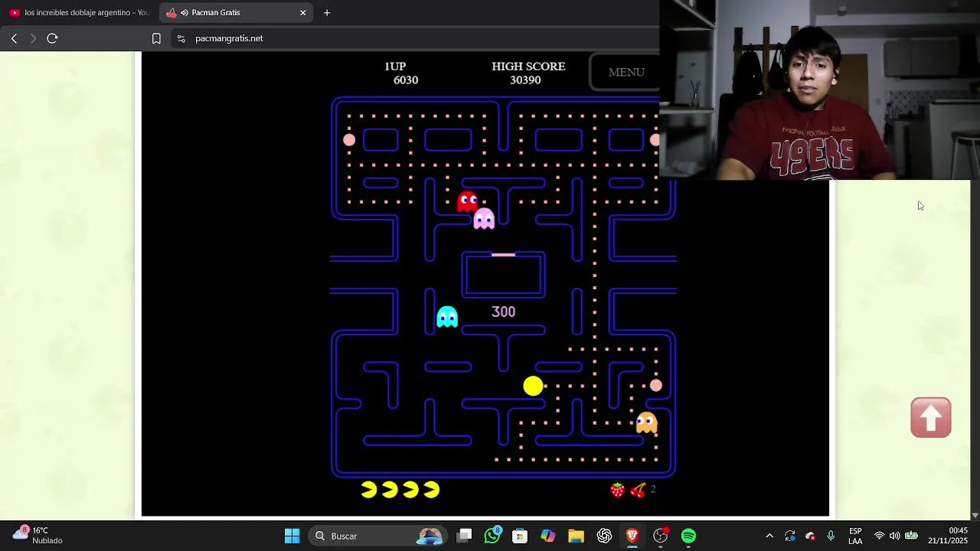This screenshot has height=551, width=980.
Task: Open File Explorer from the taskbar
Action: click(x=576, y=536)
